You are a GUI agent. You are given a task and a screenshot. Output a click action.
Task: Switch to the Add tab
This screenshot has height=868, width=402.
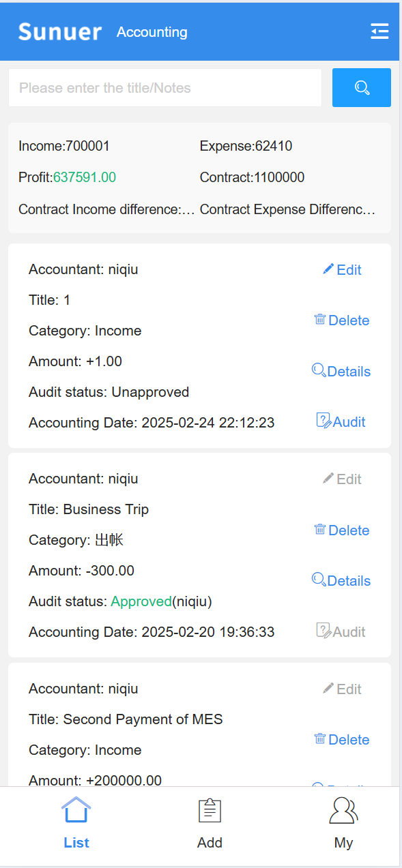[210, 824]
